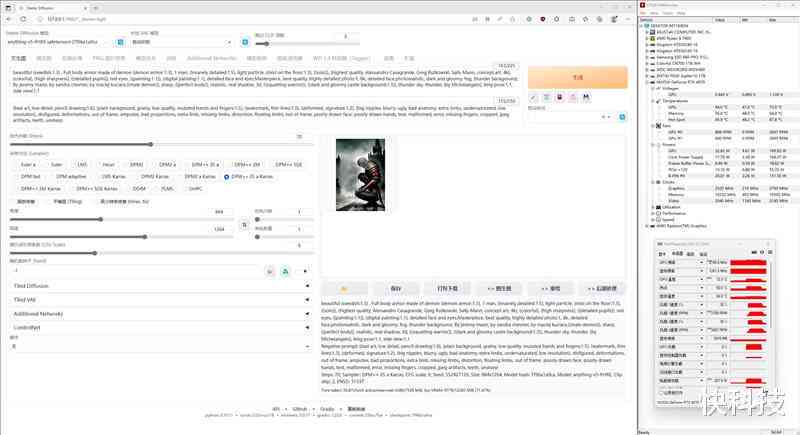Image resolution: width=800 pixels, height=435 pixels.
Task: Expand the Additional Networks accordion
Action: (x=161, y=314)
